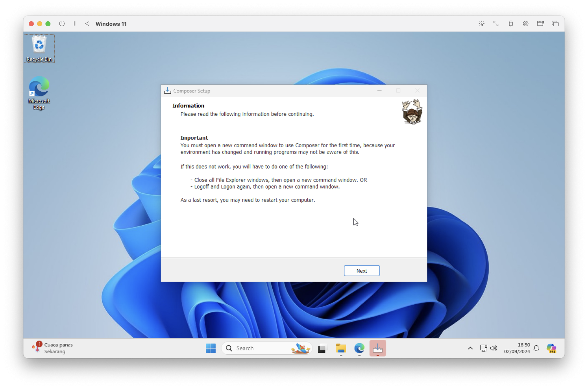Open File Explorer from the taskbar
This screenshot has width=588, height=389.
click(x=341, y=348)
